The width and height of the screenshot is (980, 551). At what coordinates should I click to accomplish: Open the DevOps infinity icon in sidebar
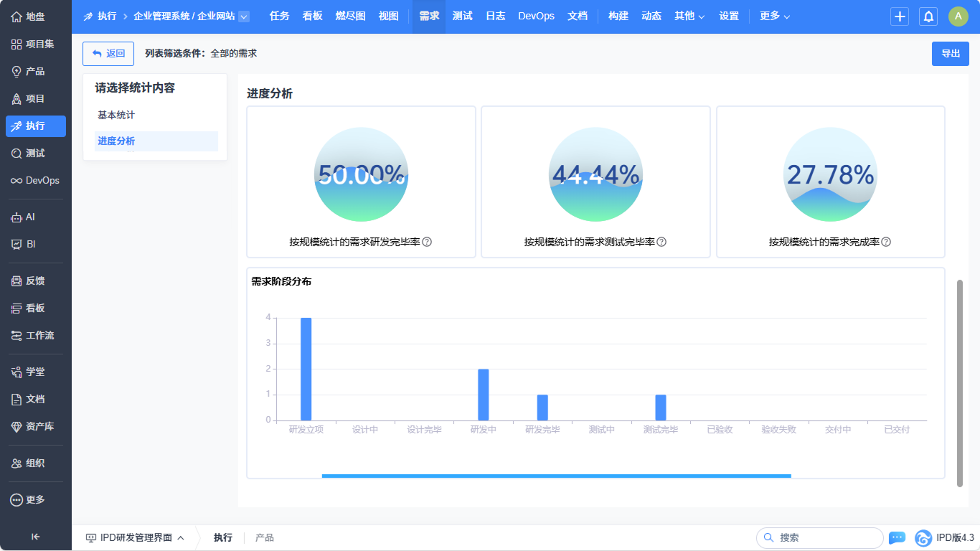tap(17, 180)
